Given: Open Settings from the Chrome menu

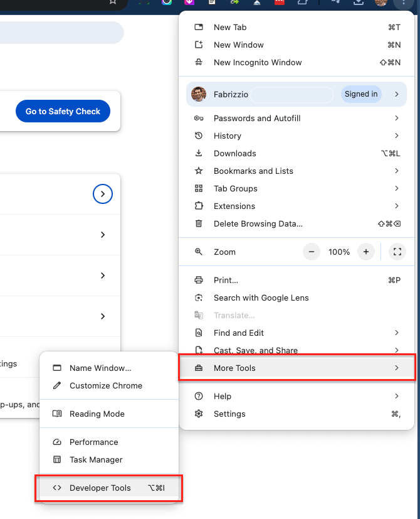Looking at the screenshot, I should [x=229, y=414].
